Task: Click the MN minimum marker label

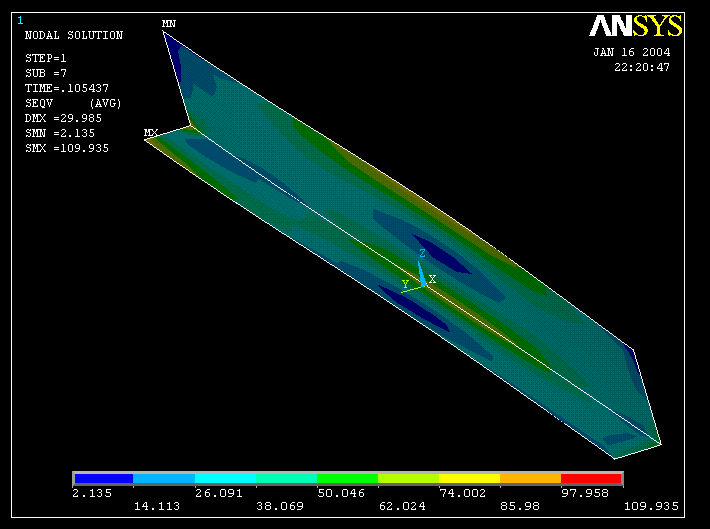Action: point(169,24)
